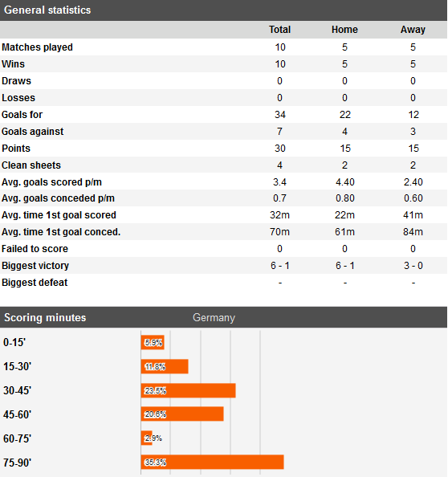
Task: Click the 75-90' orange bar
Action: coord(212,462)
